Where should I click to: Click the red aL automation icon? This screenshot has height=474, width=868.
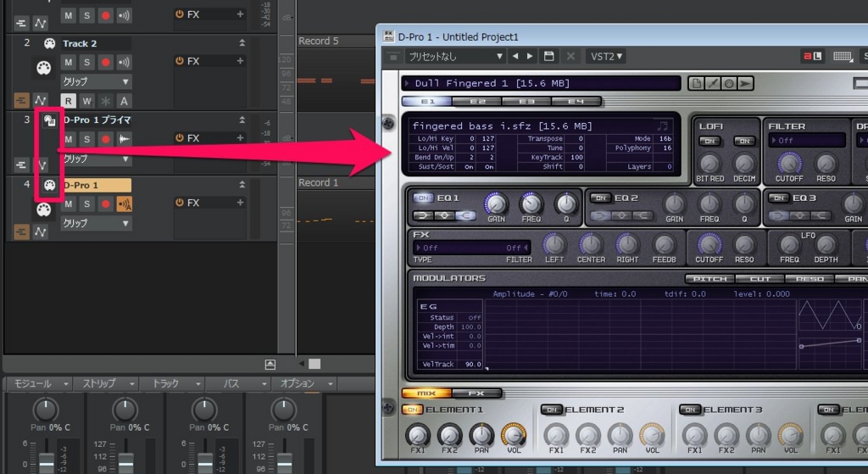(x=813, y=56)
